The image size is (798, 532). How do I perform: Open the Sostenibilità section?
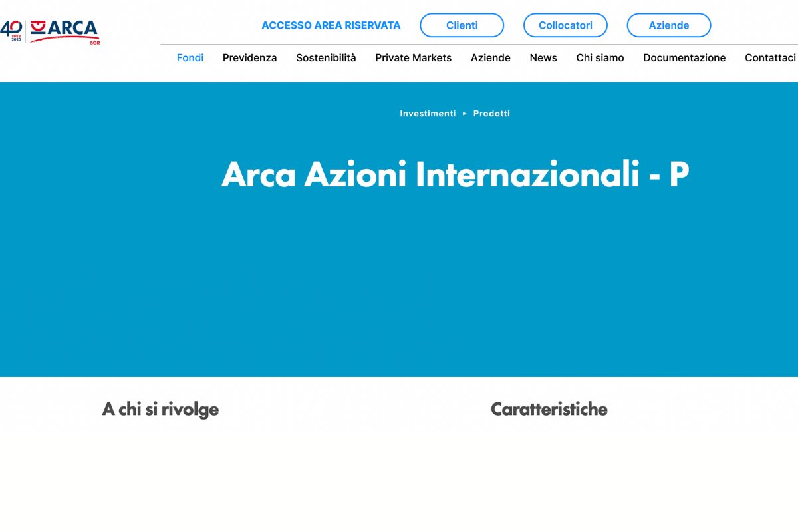[x=326, y=58]
